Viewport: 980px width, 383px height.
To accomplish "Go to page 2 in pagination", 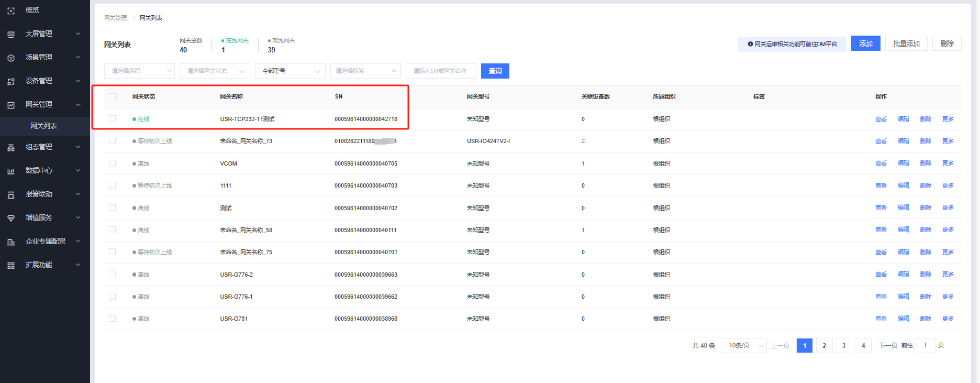I will click(824, 345).
